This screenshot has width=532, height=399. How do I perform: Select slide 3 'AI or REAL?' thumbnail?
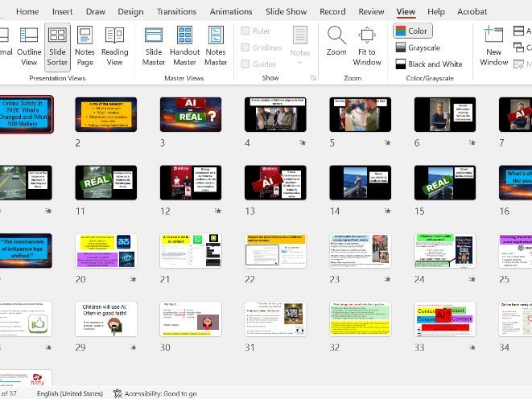pyautogui.click(x=190, y=114)
